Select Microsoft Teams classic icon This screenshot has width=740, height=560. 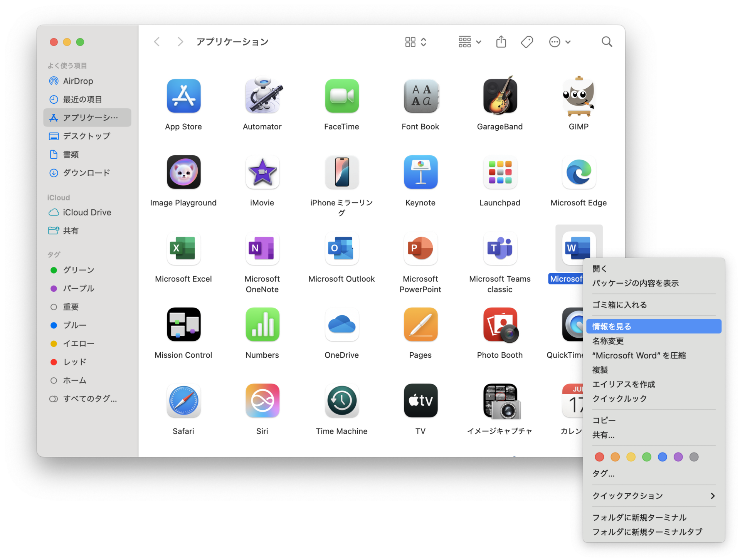500,249
